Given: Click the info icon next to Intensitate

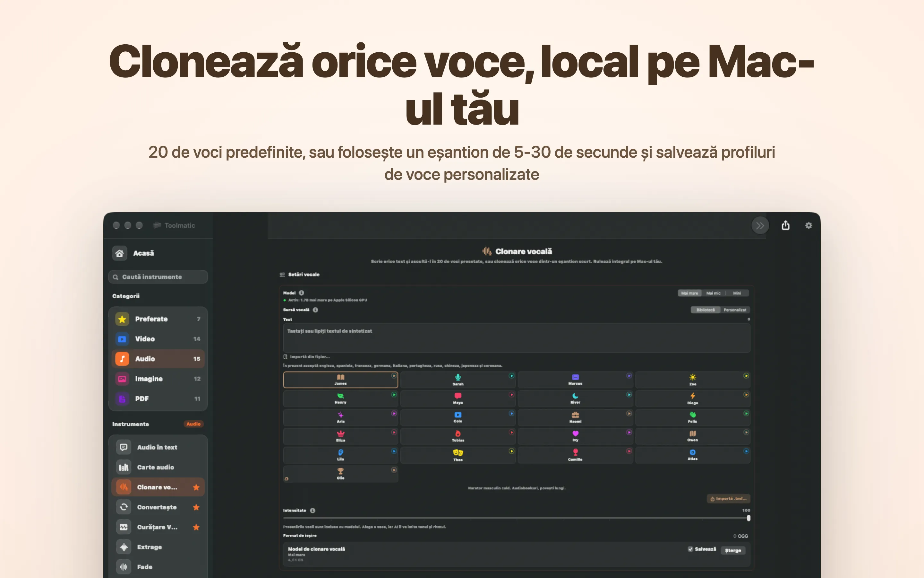Looking at the screenshot, I should (x=312, y=510).
